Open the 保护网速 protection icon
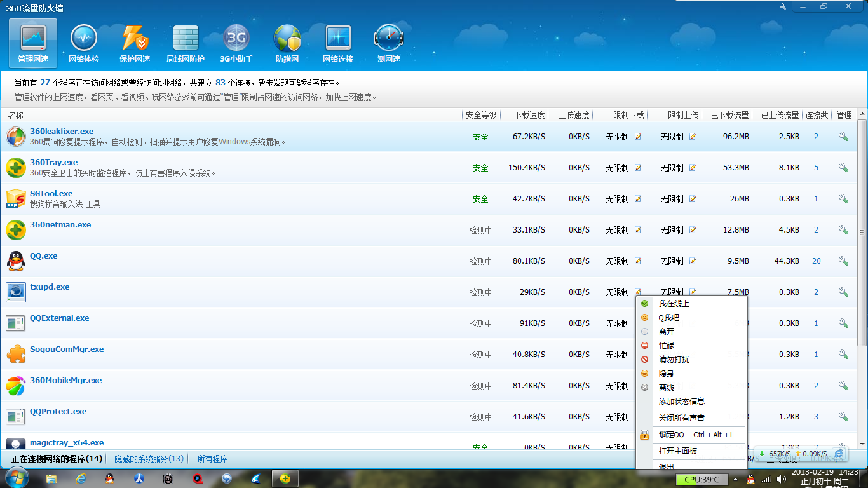Image resolution: width=868 pixels, height=488 pixels. [x=135, y=43]
